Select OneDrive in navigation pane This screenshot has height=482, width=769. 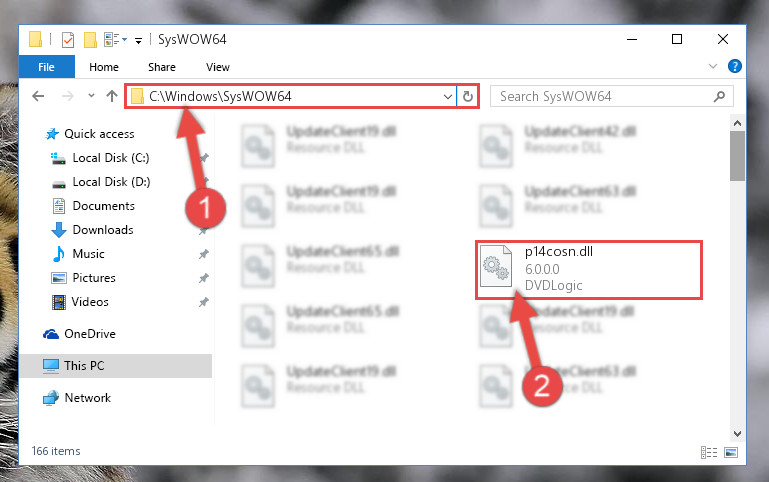tap(90, 333)
